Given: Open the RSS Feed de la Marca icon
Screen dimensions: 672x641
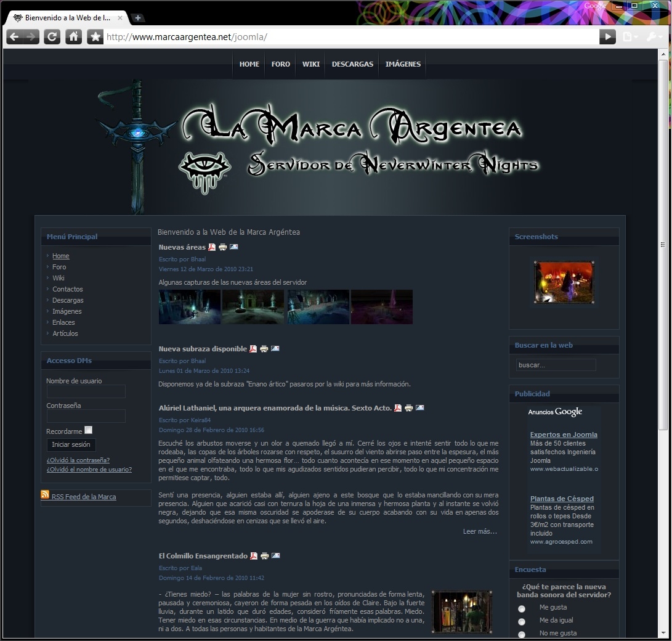Looking at the screenshot, I should tap(45, 496).
